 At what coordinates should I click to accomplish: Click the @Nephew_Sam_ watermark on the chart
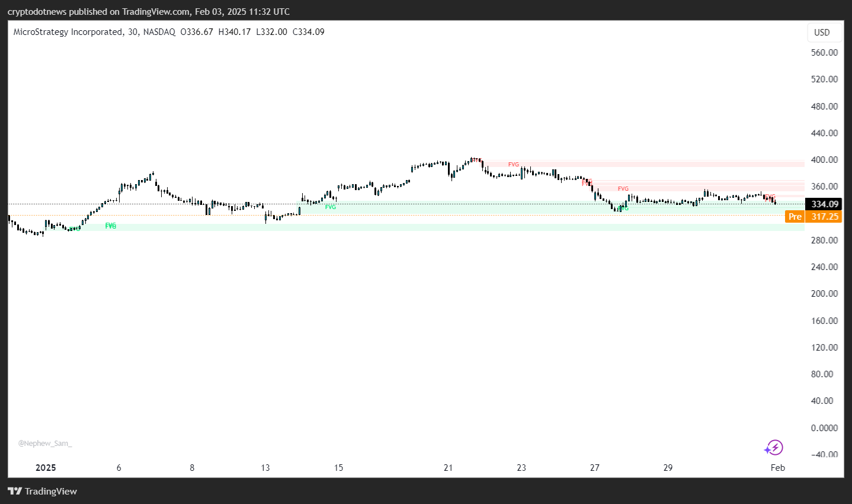pos(44,443)
